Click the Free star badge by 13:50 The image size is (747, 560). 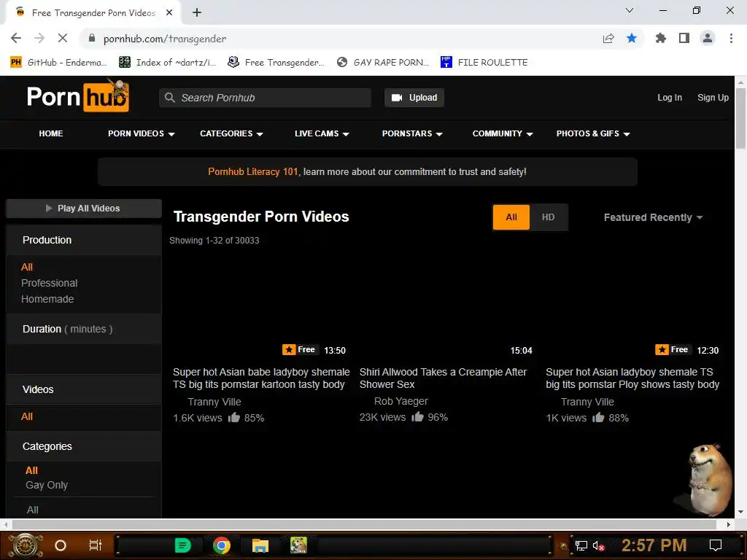pyautogui.click(x=299, y=349)
